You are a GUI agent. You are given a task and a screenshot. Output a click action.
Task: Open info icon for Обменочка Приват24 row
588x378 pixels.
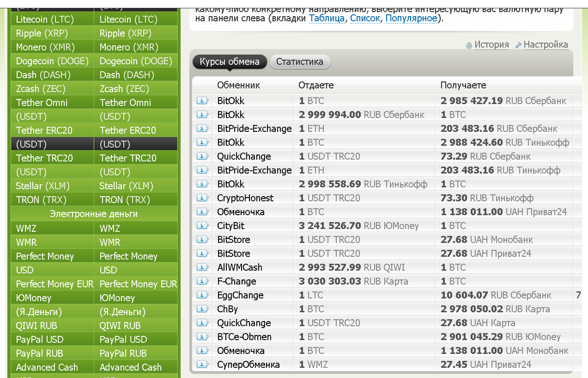click(202, 212)
